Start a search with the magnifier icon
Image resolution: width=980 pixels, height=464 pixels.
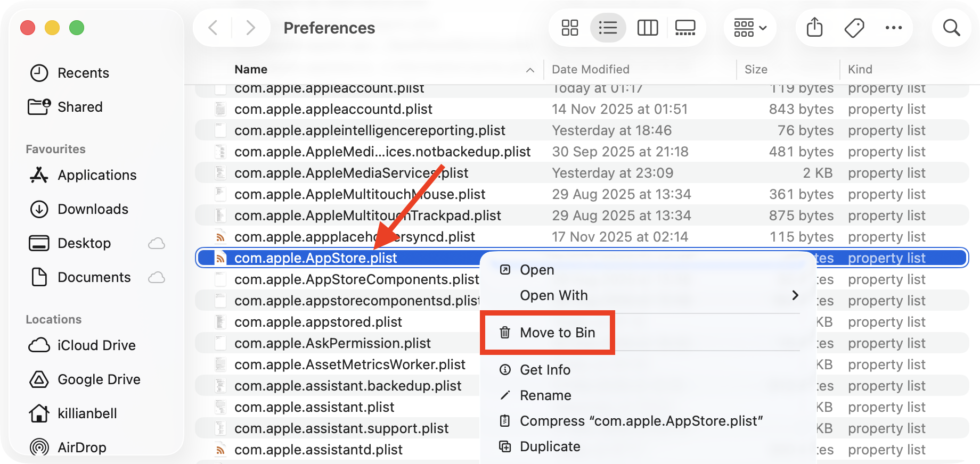tap(952, 28)
